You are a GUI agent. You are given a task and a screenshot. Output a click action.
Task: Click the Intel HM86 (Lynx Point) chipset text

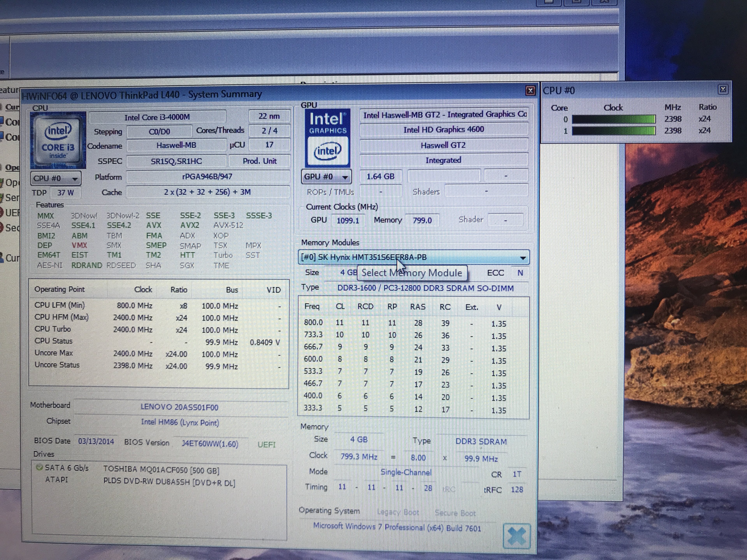click(180, 422)
